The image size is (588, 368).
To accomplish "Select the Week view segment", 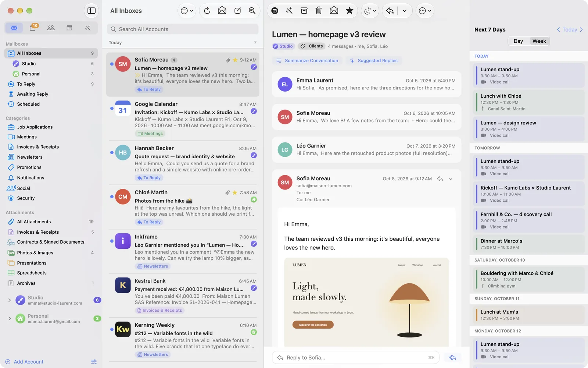I will 539,41.
